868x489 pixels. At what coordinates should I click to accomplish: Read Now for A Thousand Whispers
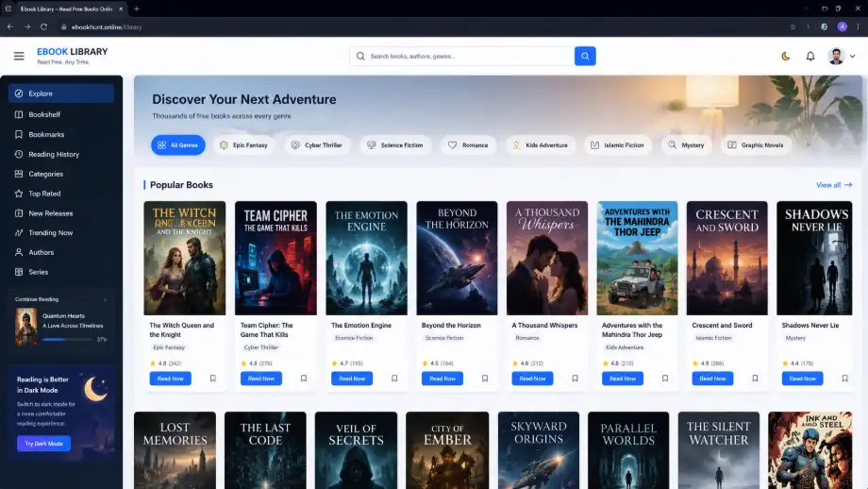[532, 379]
